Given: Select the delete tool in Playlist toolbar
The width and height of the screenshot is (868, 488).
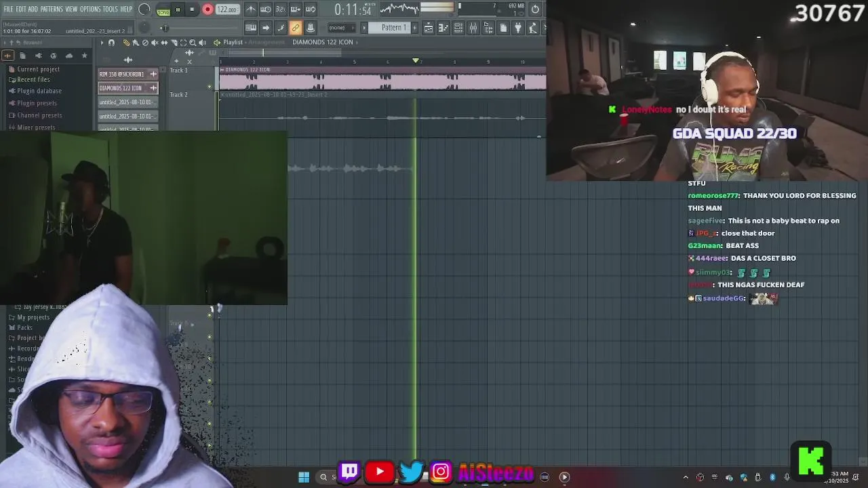Looking at the screenshot, I should pyautogui.click(x=145, y=43).
